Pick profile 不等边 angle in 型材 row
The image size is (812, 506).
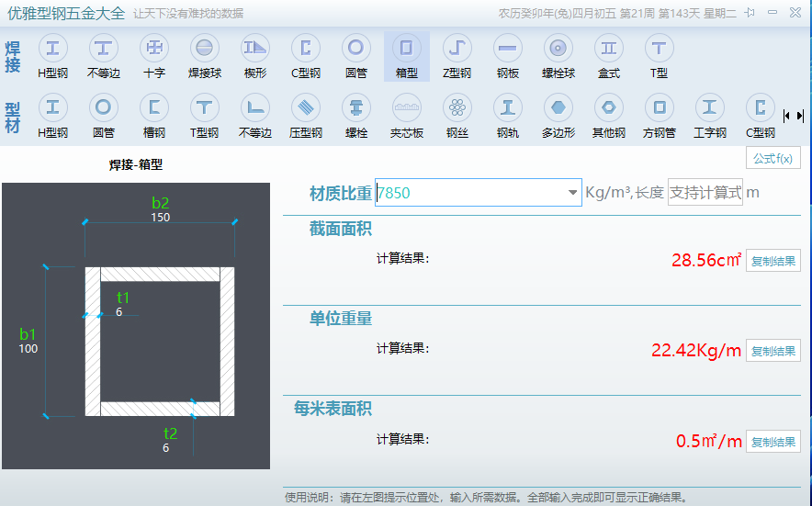tap(255, 116)
